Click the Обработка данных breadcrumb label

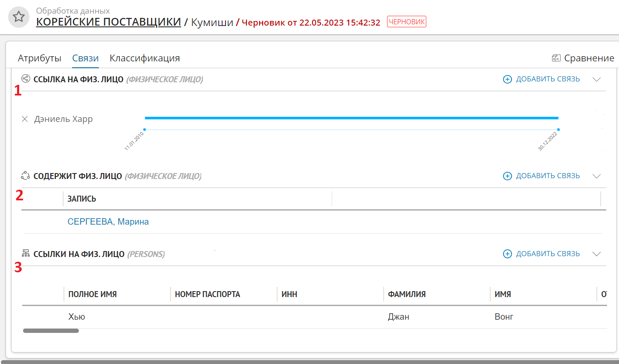point(73,11)
